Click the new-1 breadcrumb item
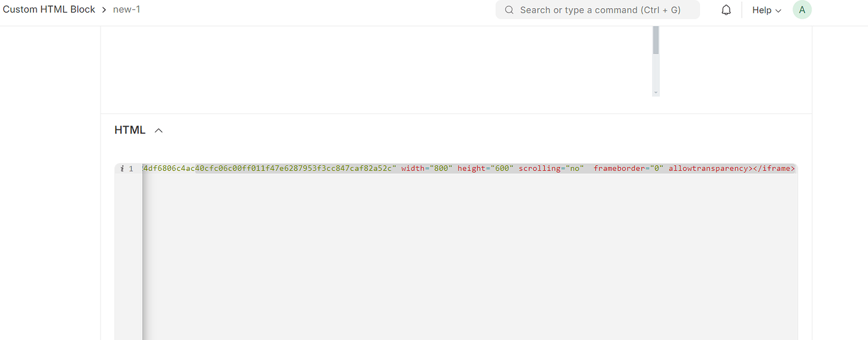The image size is (868, 340). tap(126, 9)
